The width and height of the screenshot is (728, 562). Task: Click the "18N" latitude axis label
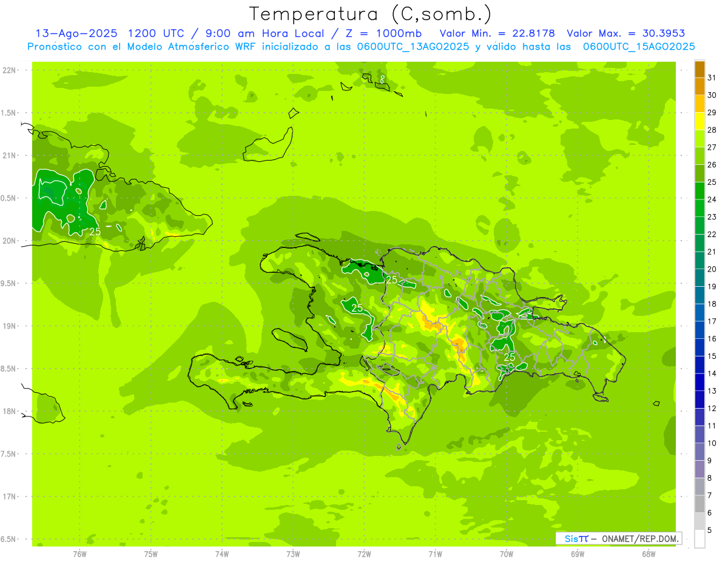point(9,412)
